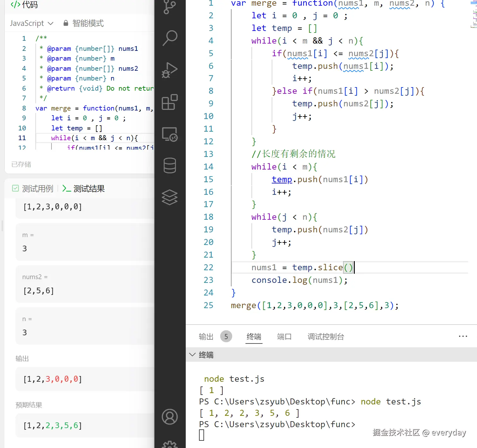
Task: Click the m = input field with 3
Action: [x=85, y=242]
